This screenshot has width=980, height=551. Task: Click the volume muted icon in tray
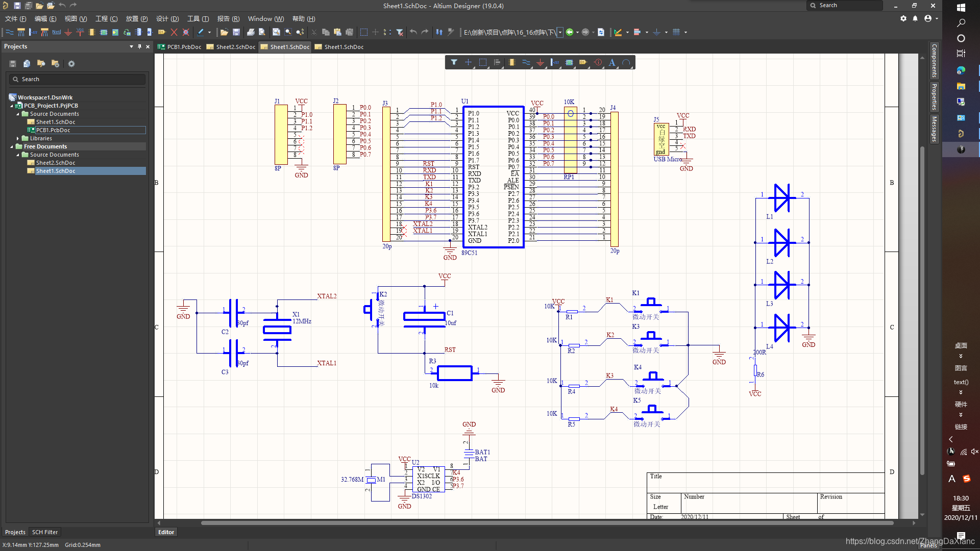click(975, 452)
